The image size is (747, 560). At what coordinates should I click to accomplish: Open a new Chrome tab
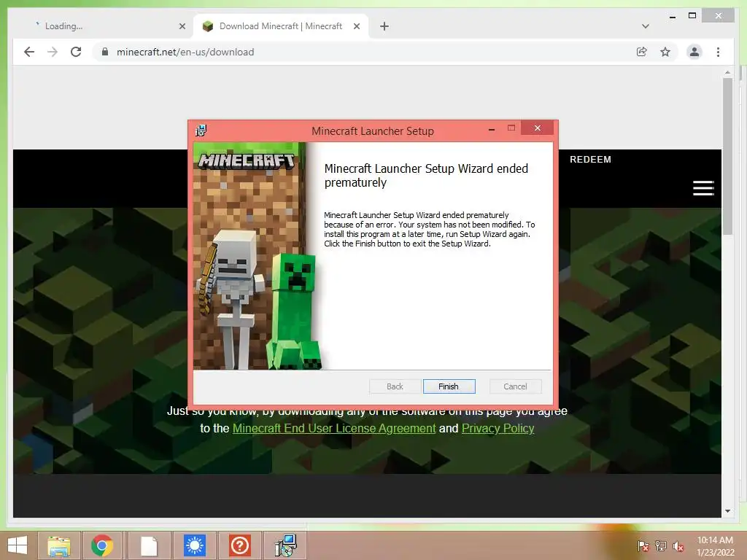click(x=384, y=26)
